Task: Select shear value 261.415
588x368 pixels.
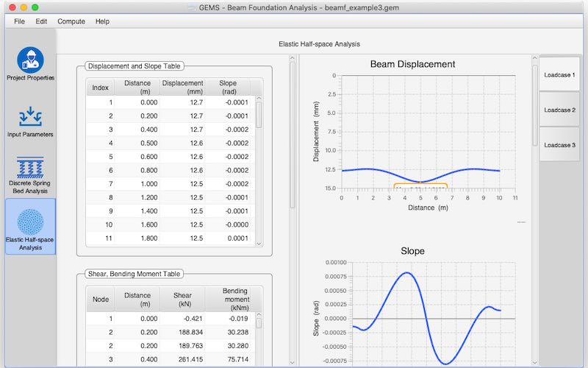Action: click(182, 359)
